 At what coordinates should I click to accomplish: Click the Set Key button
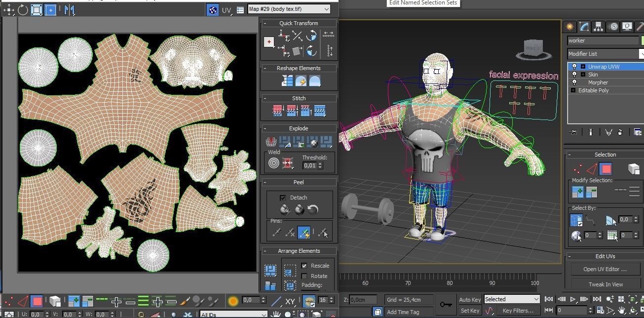(469, 311)
